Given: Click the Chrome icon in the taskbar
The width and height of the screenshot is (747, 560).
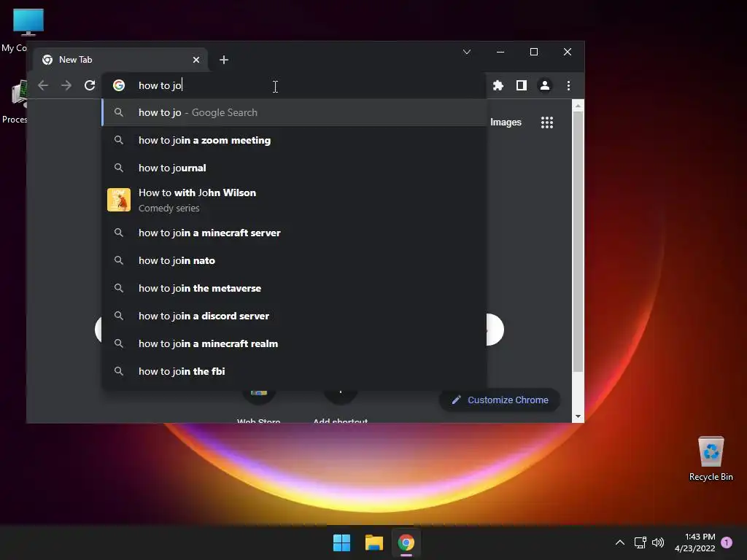Looking at the screenshot, I should (406, 542).
